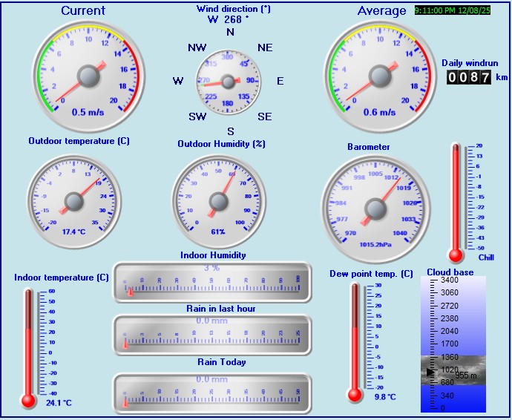Select the Outdoor Humidity gauge
Screen dimensions: 512x420
218,200
